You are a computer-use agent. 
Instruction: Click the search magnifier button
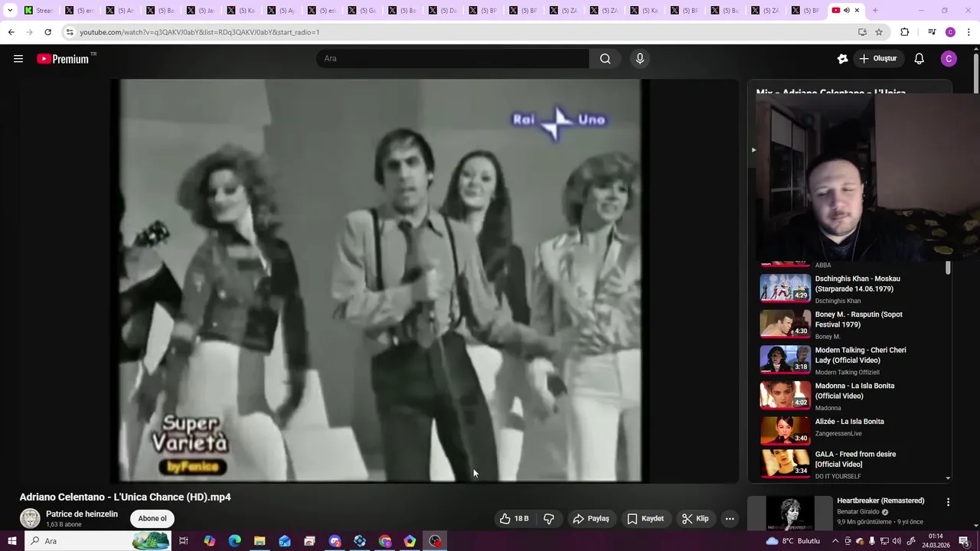(605, 59)
